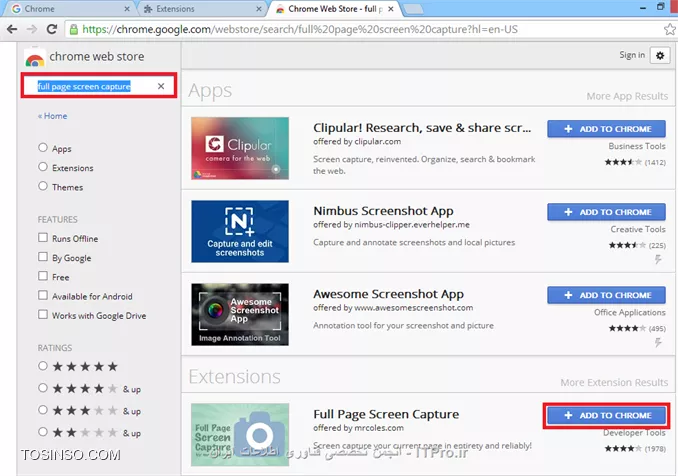Click the 'chrome web store' header text

97,57
